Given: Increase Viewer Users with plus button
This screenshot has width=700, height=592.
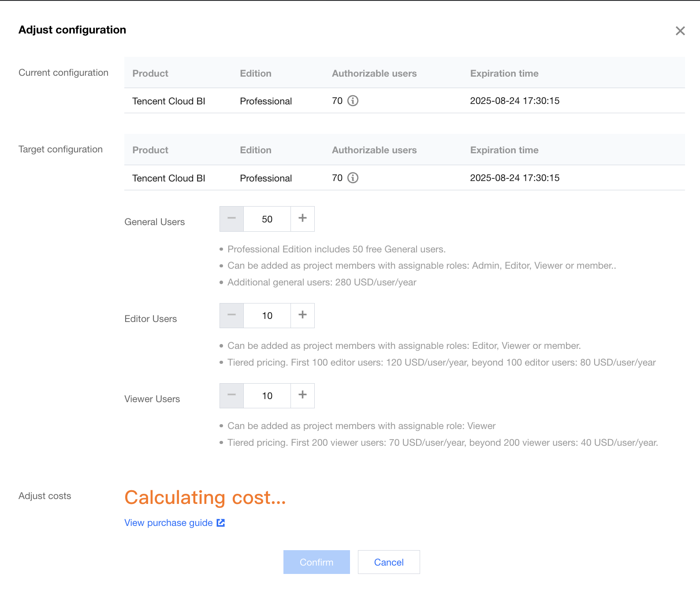Looking at the screenshot, I should (x=302, y=396).
